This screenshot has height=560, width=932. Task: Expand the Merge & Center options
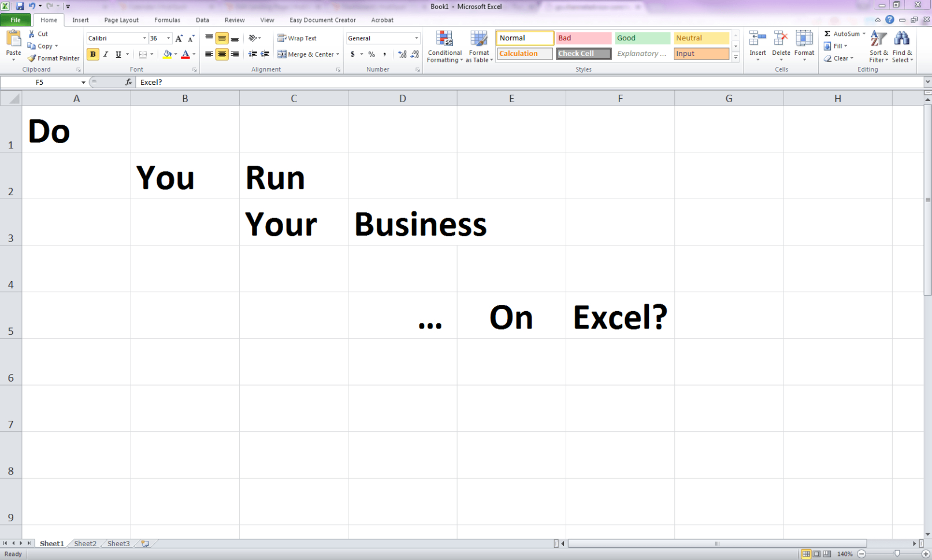pos(338,54)
